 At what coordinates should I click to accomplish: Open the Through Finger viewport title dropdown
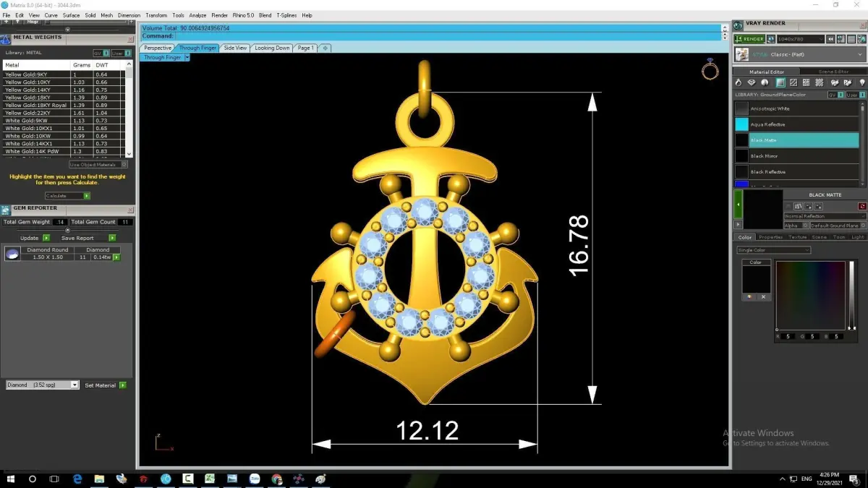click(x=186, y=57)
